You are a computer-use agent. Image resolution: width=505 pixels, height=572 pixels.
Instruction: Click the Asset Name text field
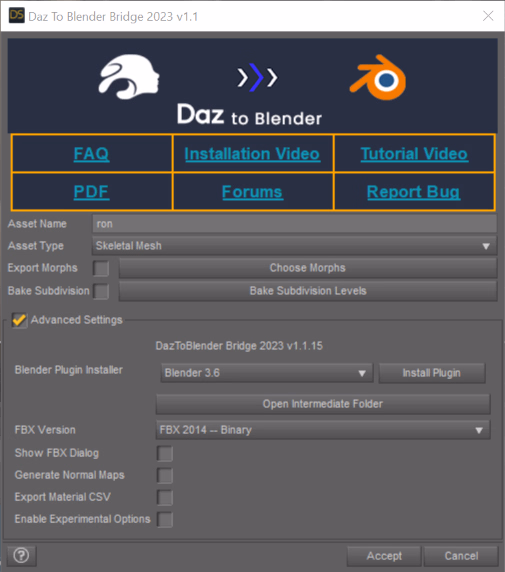tap(294, 224)
